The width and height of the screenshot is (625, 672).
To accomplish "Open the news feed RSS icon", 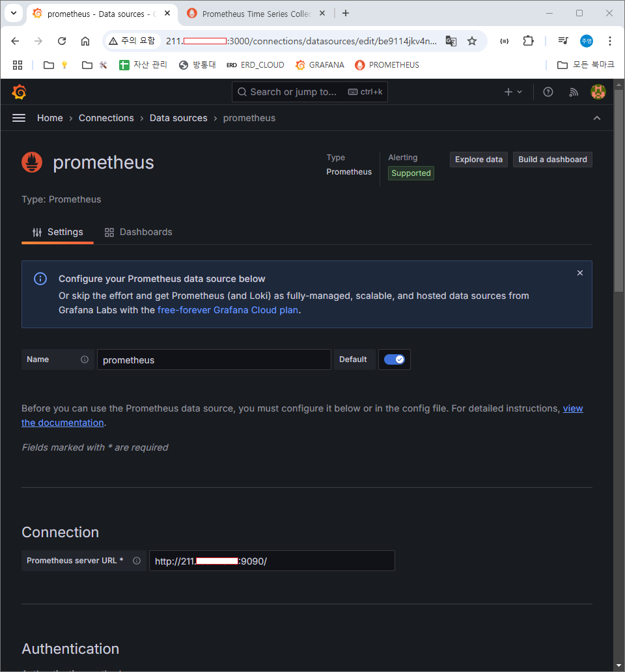I will click(x=573, y=92).
